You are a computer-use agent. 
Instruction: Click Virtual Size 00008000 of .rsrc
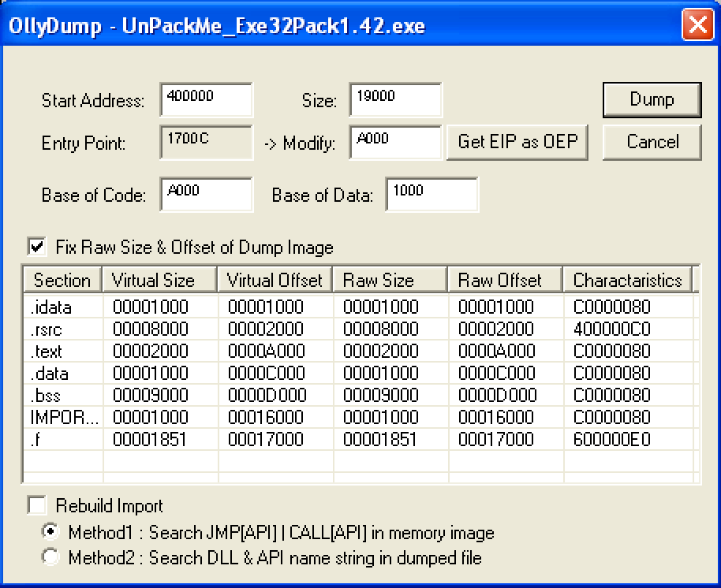click(151, 329)
